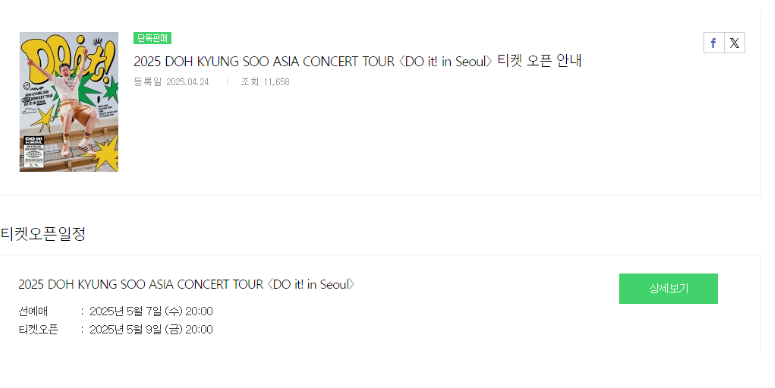Click the view count 11,658
The height and width of the screenshot is (388, 775).
[276, 82]
